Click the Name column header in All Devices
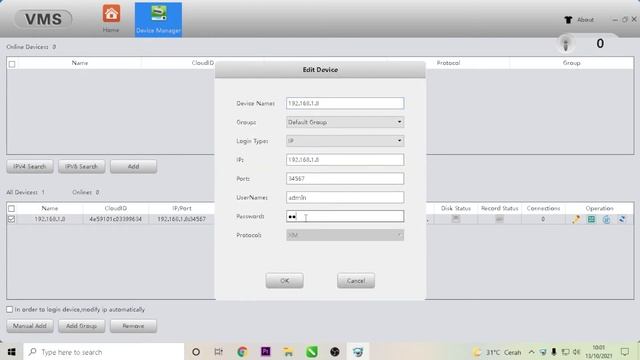The width and height of the screenshot is (640, 360). coord(49,208)
